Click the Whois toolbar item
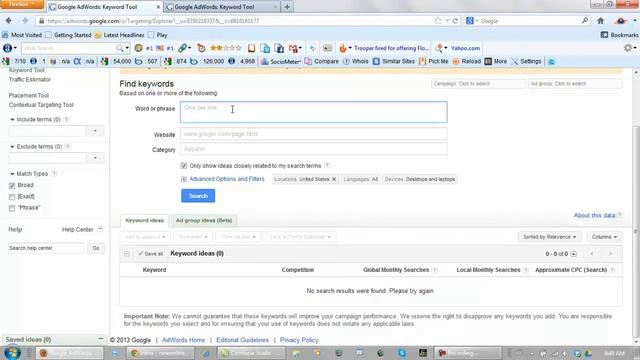The image size is (640, 360). point(356,62)
